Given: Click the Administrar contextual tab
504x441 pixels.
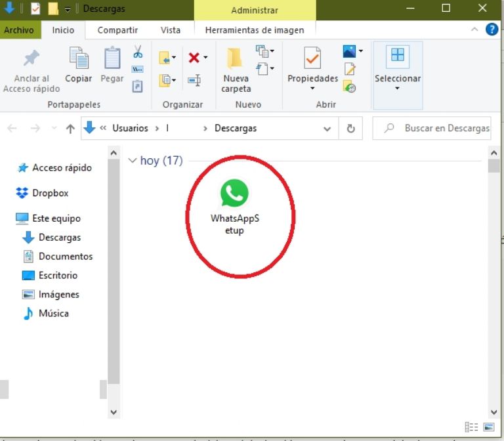Looking at the screenshot, I should pos(255,10).
